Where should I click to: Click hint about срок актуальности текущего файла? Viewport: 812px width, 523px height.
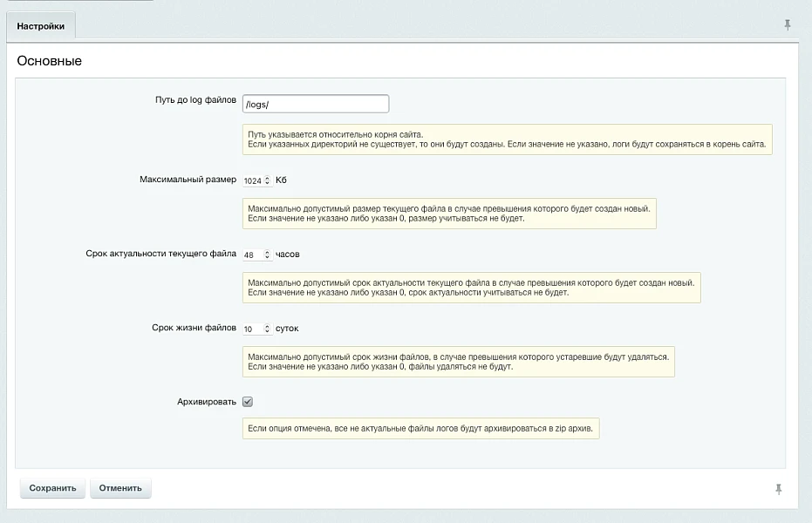coord(471,287)
